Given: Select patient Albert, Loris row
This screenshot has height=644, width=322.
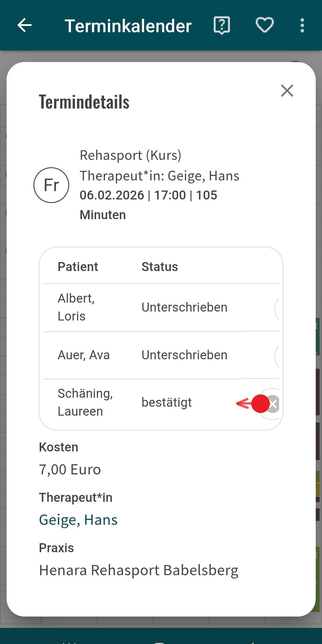Looking at the screenshot, I should tap(76, 307).
